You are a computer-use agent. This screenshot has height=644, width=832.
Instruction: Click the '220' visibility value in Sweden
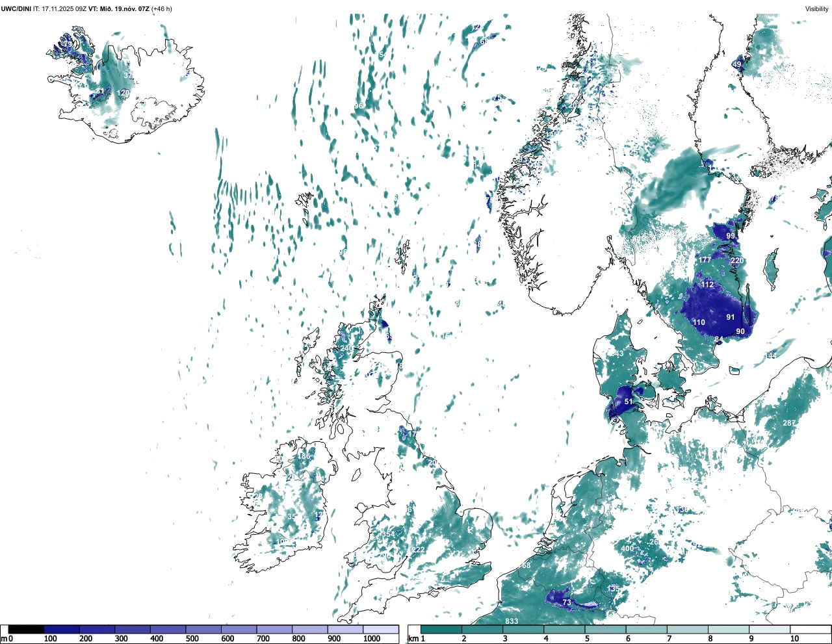736,261
